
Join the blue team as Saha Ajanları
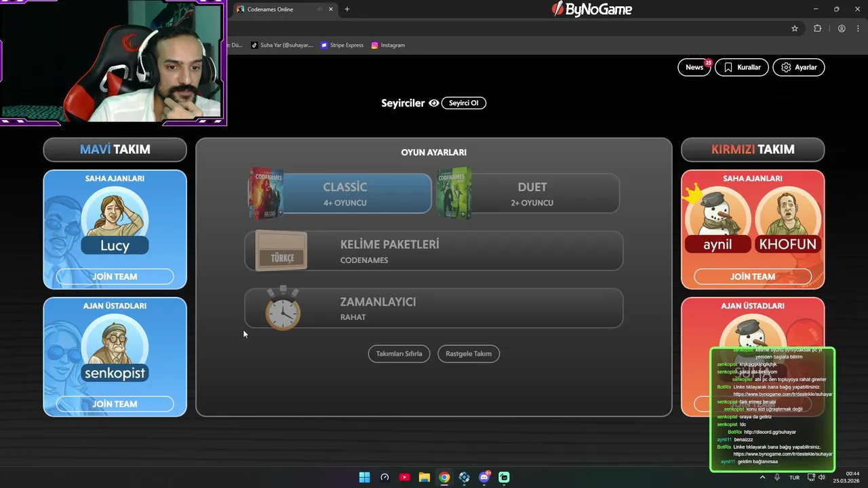pos(115,277)
